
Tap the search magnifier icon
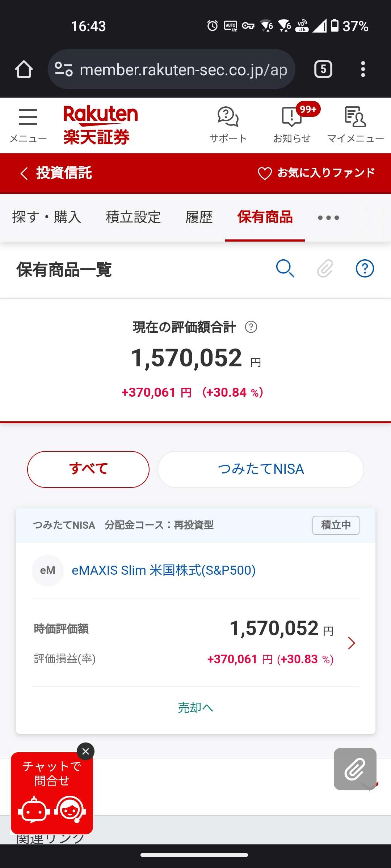point(285,269)
